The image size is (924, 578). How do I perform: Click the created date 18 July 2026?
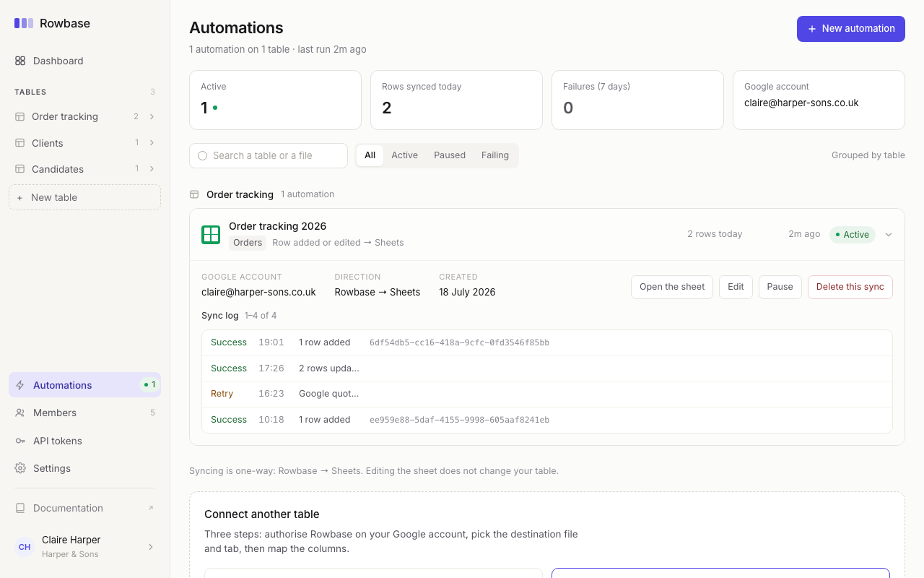467,293
